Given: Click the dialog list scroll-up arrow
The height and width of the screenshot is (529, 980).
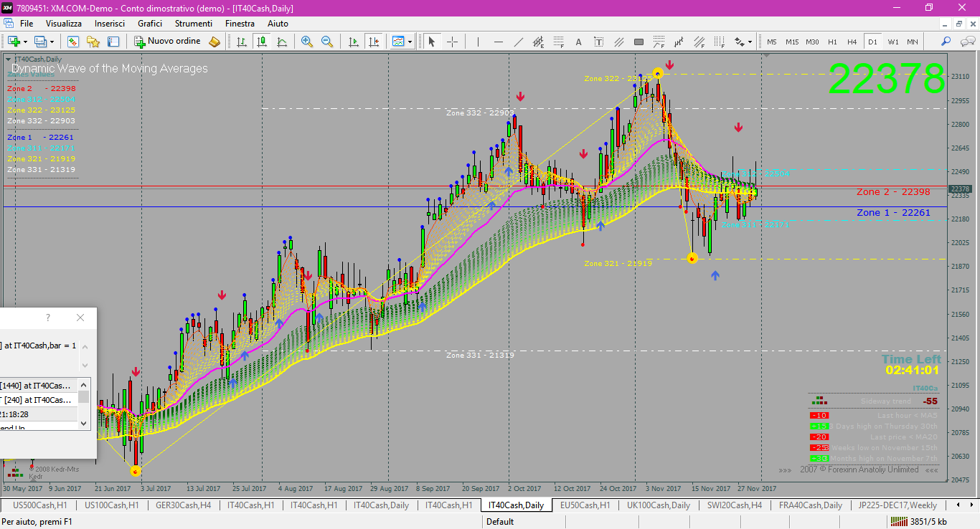Looking at the screenshot, I should click(85, 384).
